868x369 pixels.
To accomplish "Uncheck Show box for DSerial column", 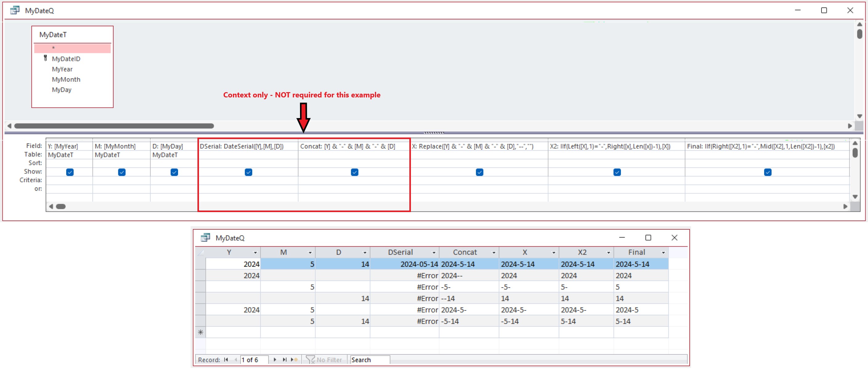I will pos(248,172).
